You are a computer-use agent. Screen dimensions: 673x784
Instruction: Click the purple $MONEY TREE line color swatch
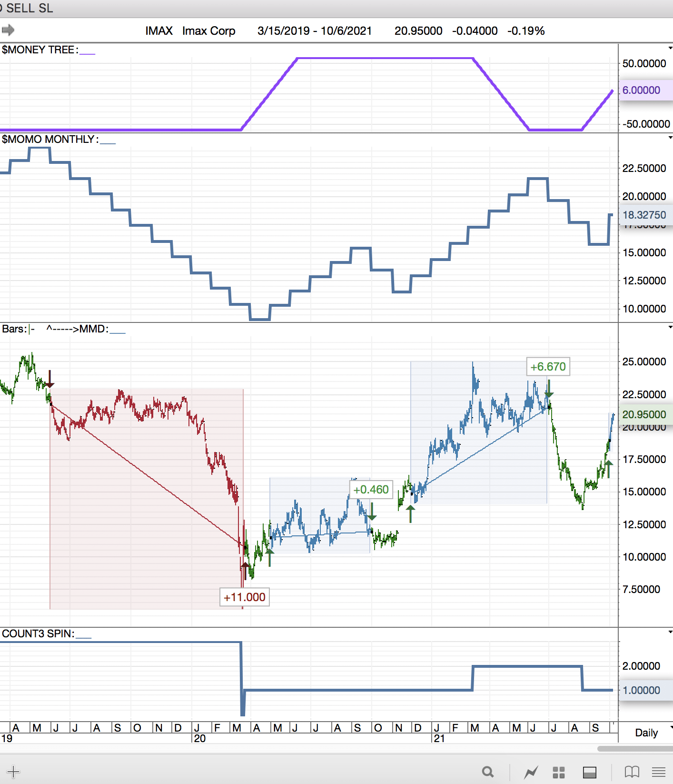click(88, 53)
